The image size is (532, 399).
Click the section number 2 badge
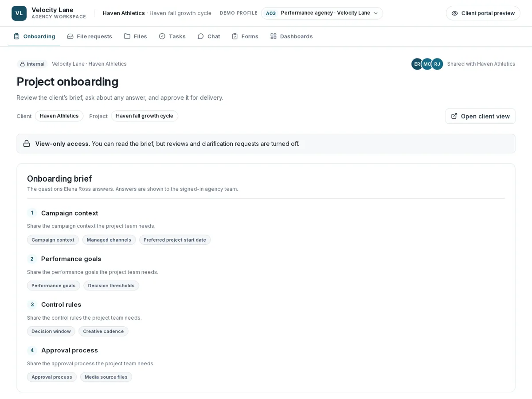32,259
